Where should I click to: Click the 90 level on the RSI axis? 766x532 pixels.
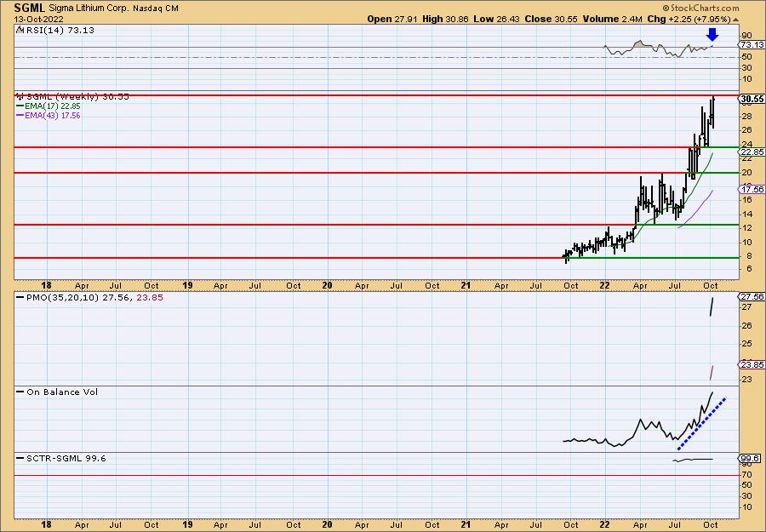pos(746,35)
